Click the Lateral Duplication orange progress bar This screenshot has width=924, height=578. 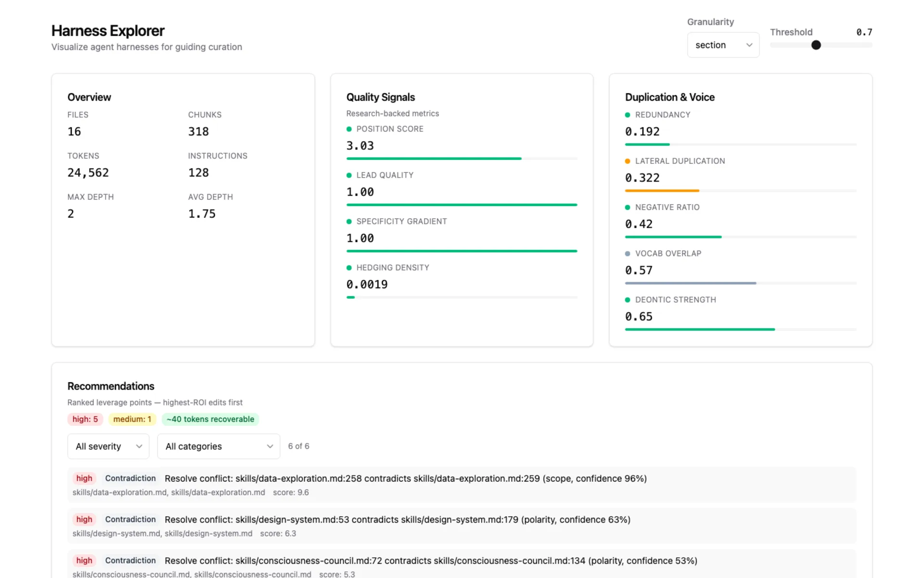tap(741, 191)
